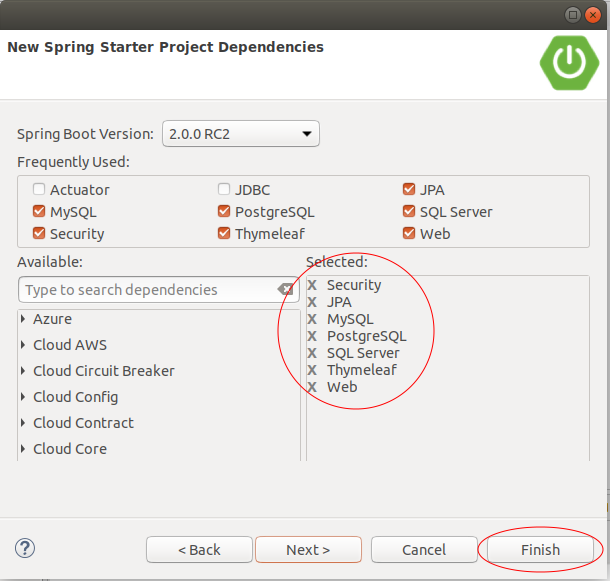The height and width of the screenshot is (581, 610).
Task: Remove Security using its X icon
Action: [312, 285]
